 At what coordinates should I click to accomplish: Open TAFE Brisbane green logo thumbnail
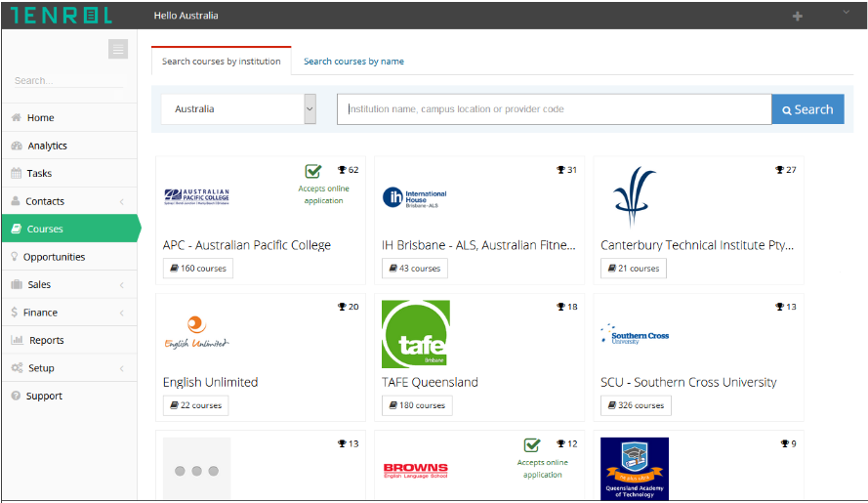416,334
